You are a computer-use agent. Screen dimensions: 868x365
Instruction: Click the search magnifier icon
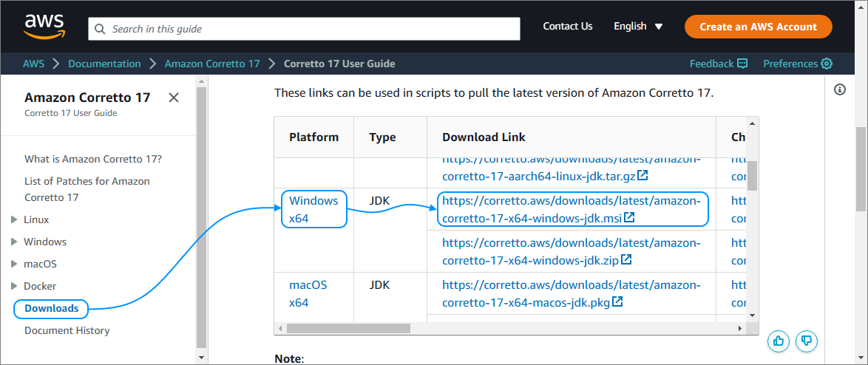[x=101, y=29]
